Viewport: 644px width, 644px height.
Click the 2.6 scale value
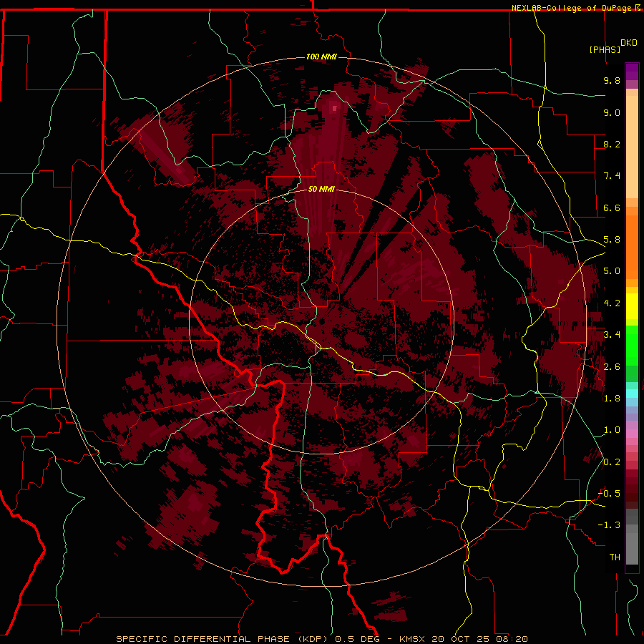612,367
